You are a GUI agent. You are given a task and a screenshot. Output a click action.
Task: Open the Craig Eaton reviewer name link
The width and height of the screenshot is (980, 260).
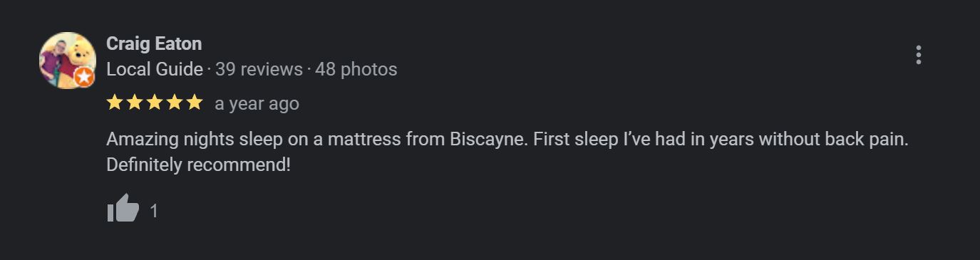pyautogui.click(x=154, y=43)
